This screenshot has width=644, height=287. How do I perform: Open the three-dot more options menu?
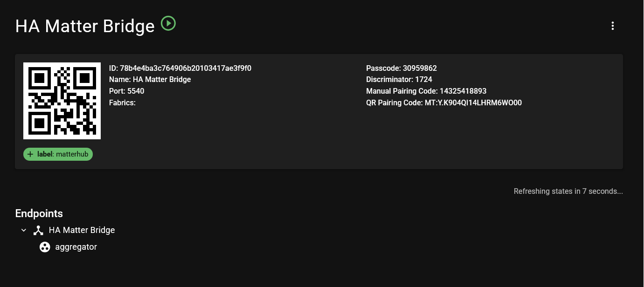pyautogui.click(x=613, y=26)
